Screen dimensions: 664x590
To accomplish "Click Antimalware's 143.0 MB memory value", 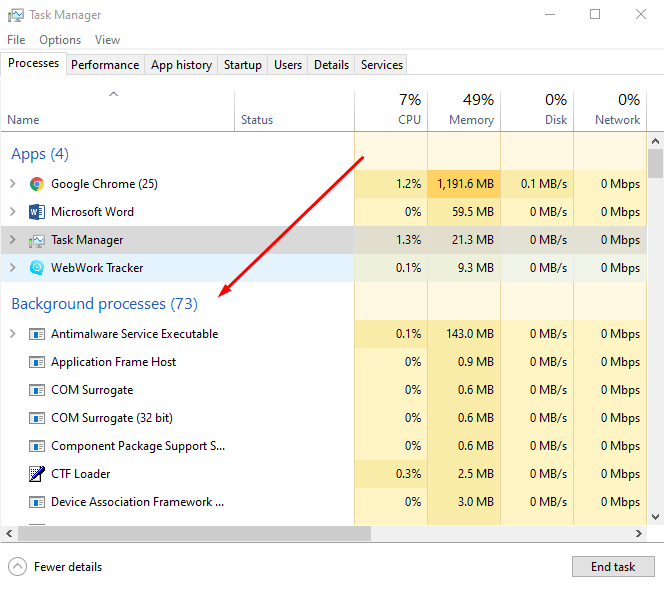I will pos(470,334).
